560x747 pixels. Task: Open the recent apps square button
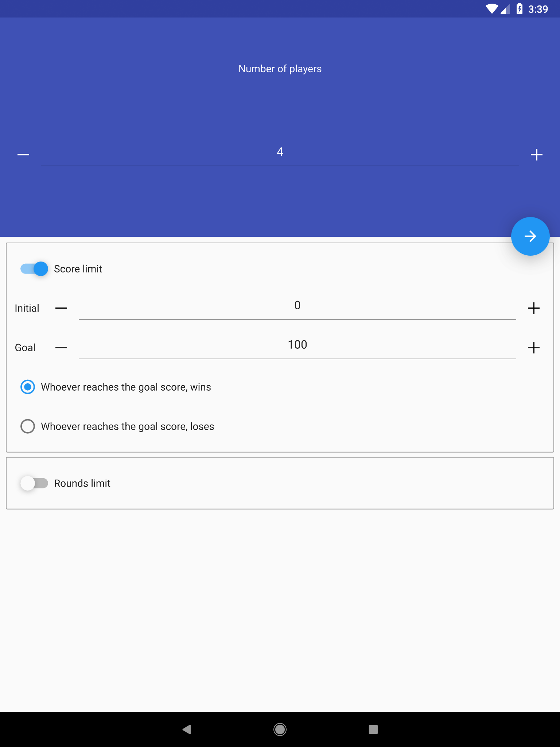coord(373,729)
